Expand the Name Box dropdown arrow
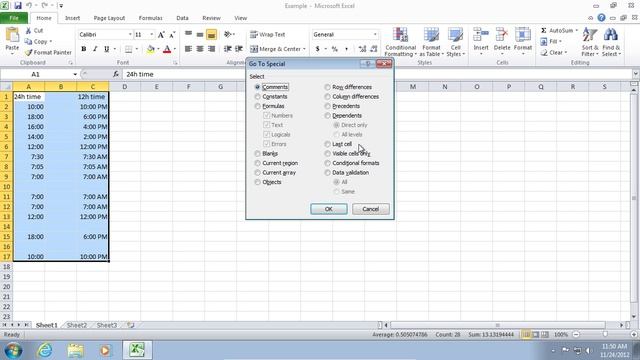 (75, 74)
